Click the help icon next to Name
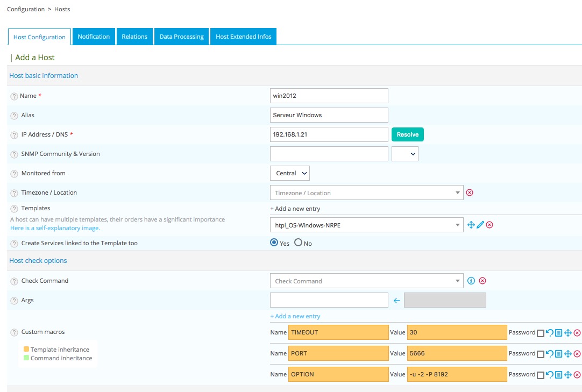 pyautogui.click(x=14, y=96)
